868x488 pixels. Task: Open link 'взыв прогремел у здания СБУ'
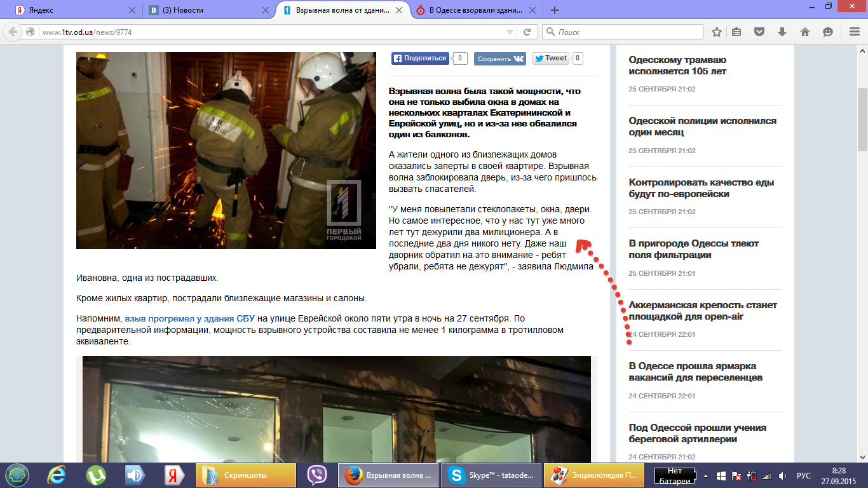pos(189,318)
